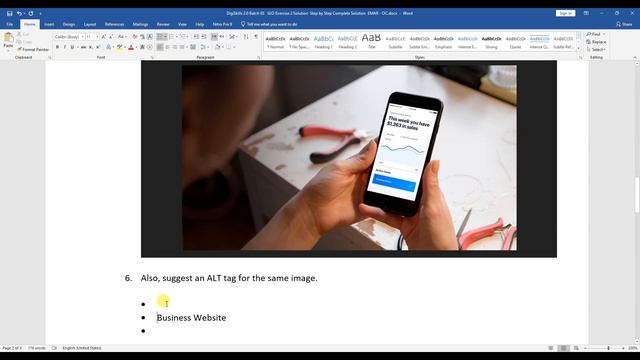
Task: Open line and paragraph spacing options
Action: (204, 47)
